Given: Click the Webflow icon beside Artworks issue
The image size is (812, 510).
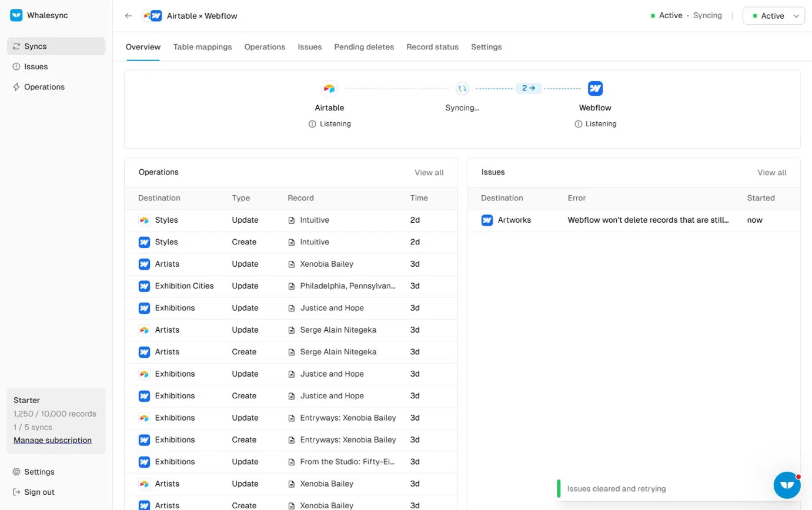Looking at the screenshot, I should (487, 220).
